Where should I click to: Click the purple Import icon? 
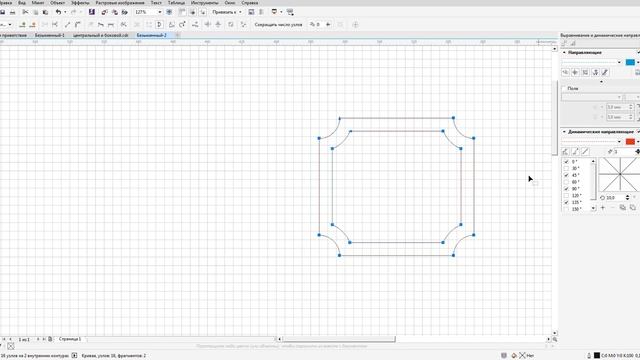coord(92,12)
